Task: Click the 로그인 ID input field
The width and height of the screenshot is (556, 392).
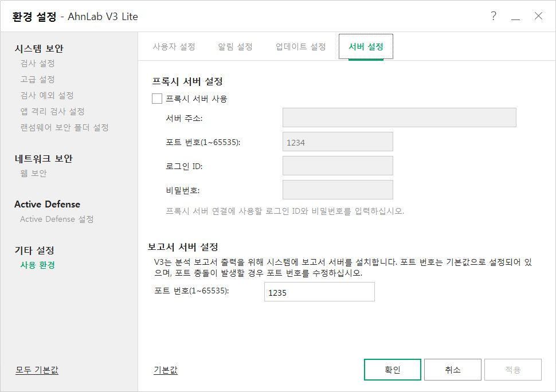Action: (x=338, y=166)
